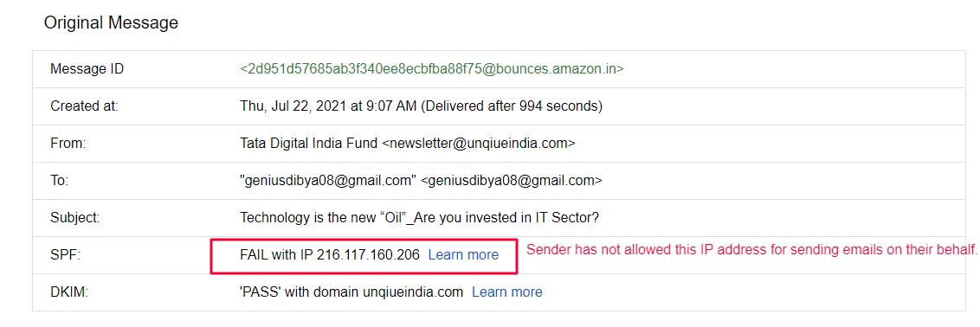980x327 pixels.
Task: Click the Message ID row label
Action: pos(87,68)
